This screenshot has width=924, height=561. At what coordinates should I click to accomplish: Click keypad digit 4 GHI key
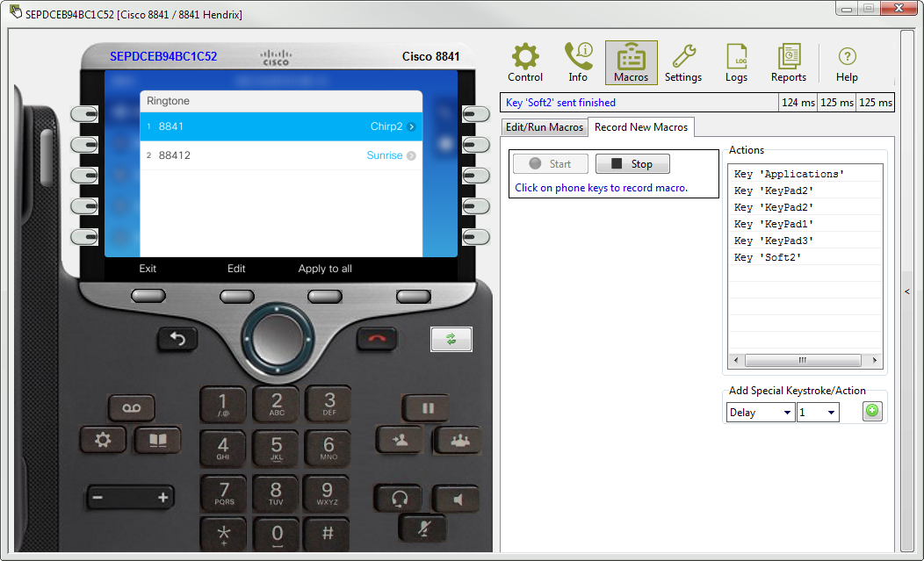coord(223,449)
